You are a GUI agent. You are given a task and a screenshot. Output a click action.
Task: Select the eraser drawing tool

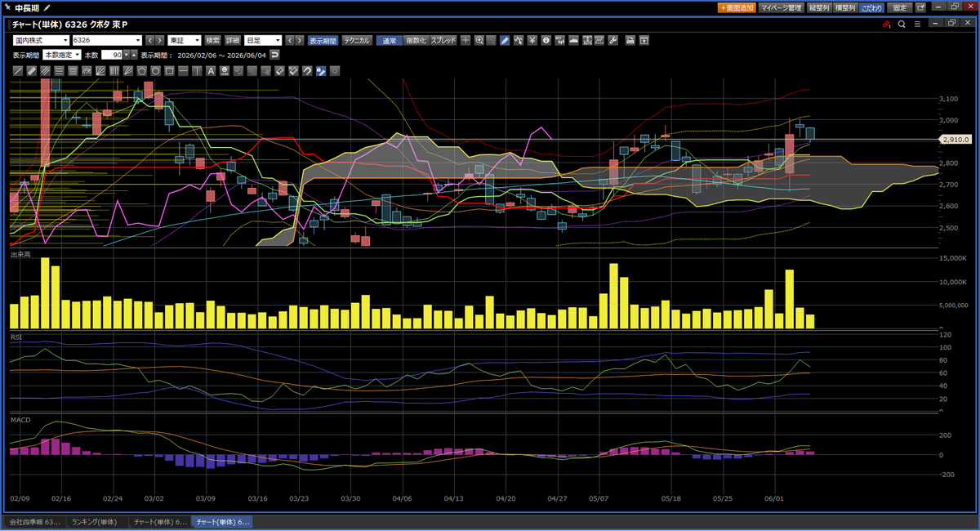click(279, 71)
